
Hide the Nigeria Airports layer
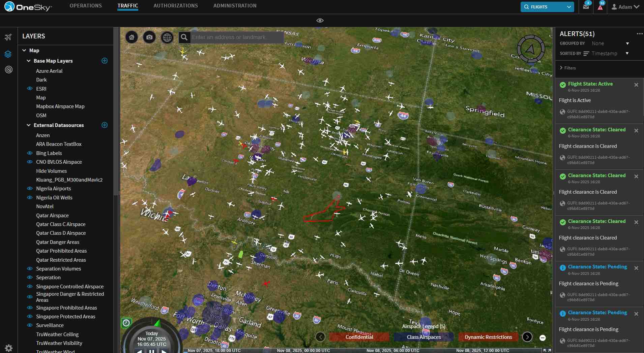coord(29,188)
